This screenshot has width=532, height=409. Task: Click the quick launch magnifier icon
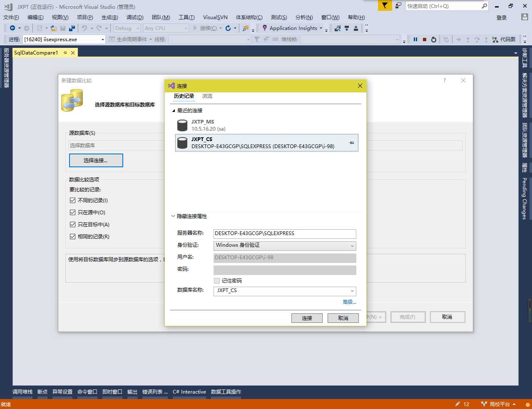(x=484, y=6)
